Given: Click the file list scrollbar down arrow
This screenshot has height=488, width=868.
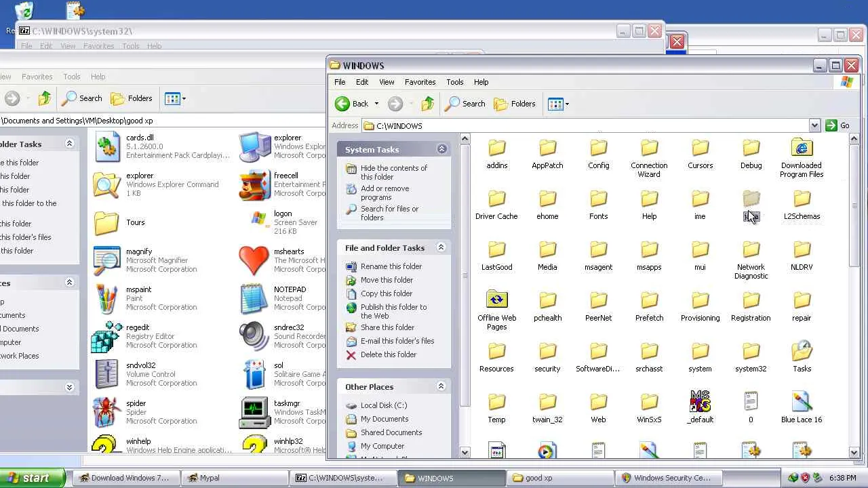Looking at the screenshot, I should (x=854, y=452).
